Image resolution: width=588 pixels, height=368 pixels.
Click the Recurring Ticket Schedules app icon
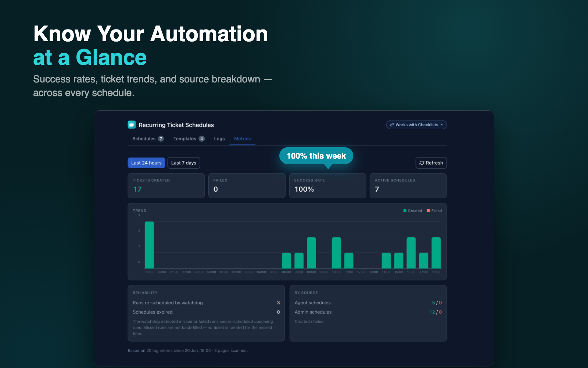click(x=132, y=125)
